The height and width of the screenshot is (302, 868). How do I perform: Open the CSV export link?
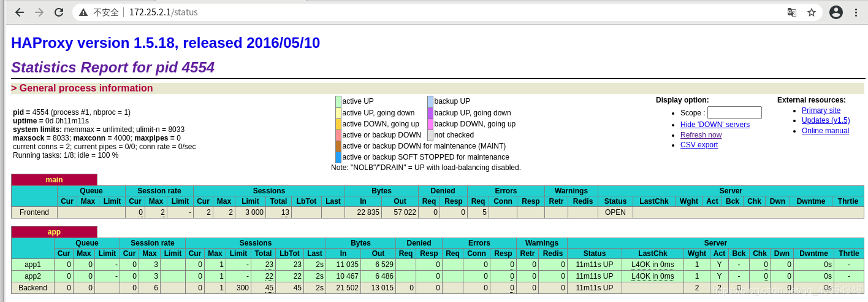(699, 145)
